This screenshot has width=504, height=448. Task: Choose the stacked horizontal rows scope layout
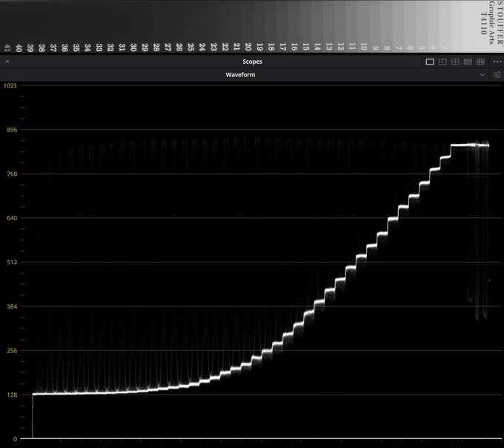point(468,62)
